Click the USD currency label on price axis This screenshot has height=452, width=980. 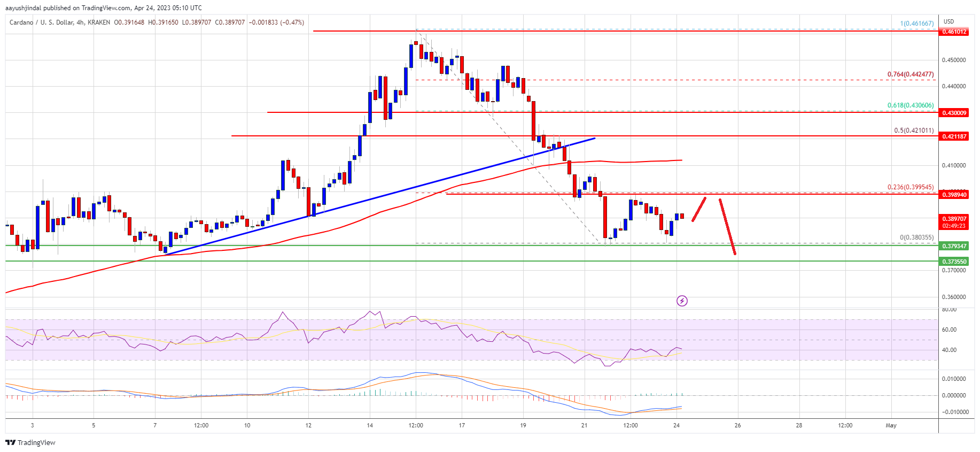coord(948,21)
